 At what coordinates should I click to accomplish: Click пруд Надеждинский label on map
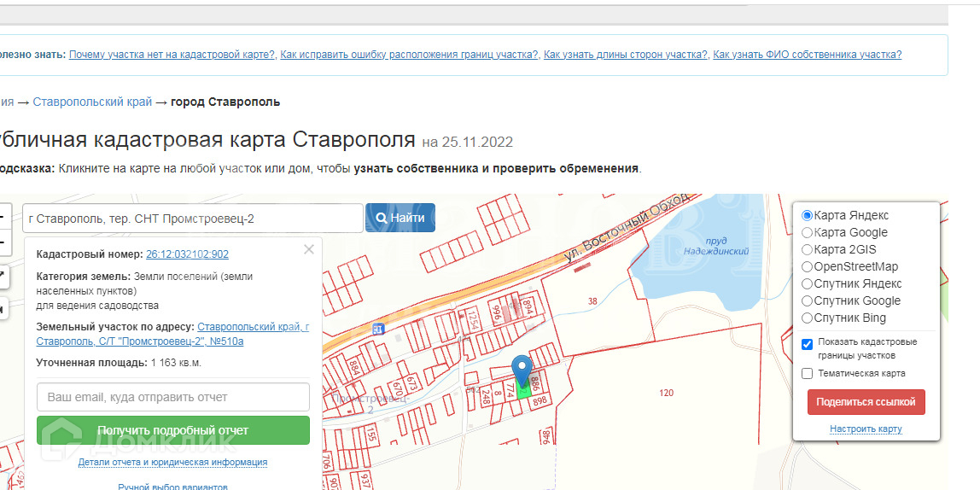click(715, 246)
